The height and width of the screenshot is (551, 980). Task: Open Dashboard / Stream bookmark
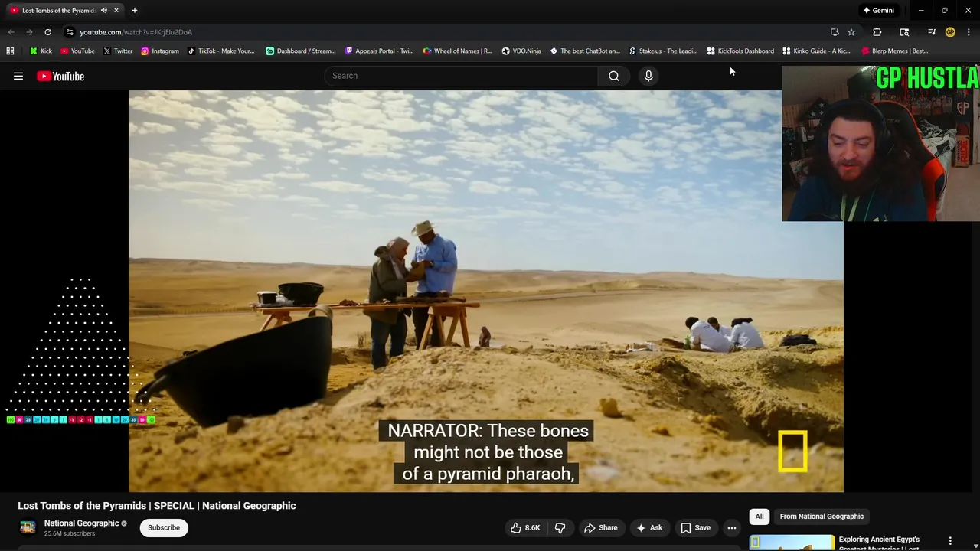[x=301, y=51]
